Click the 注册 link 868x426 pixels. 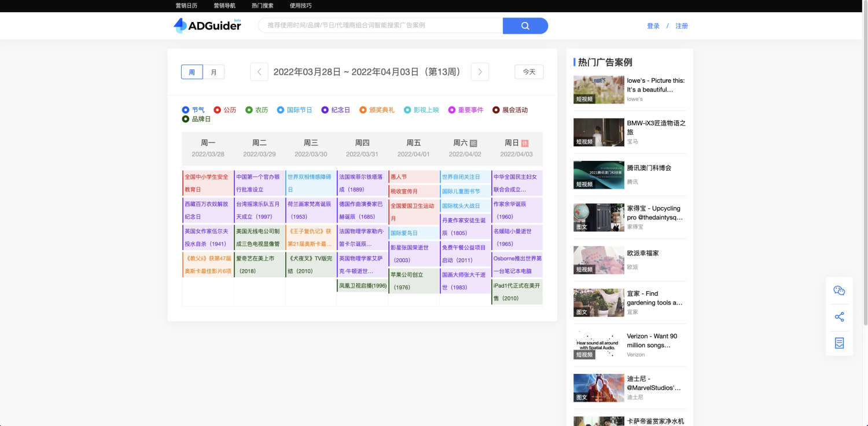682,26
